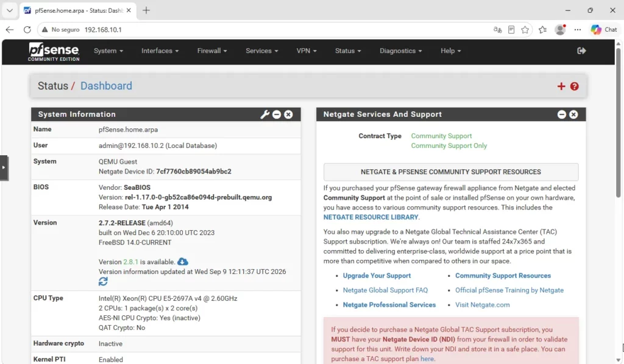This screenshot has width=624, height=364.
Task: Open the browser profile avatar
Action: [560, 30]
